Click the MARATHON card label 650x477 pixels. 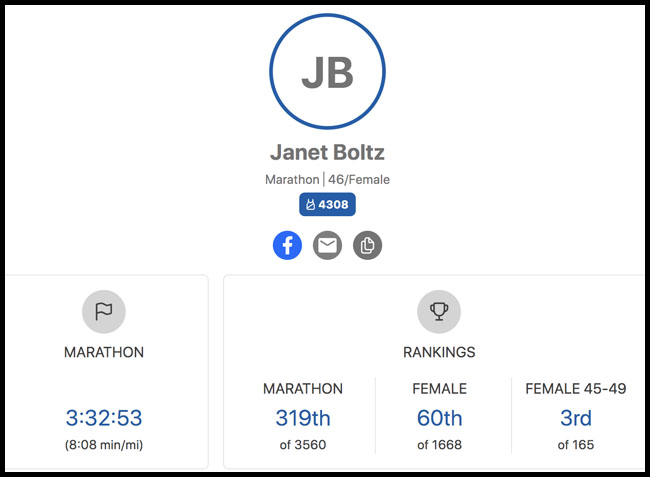103,352
